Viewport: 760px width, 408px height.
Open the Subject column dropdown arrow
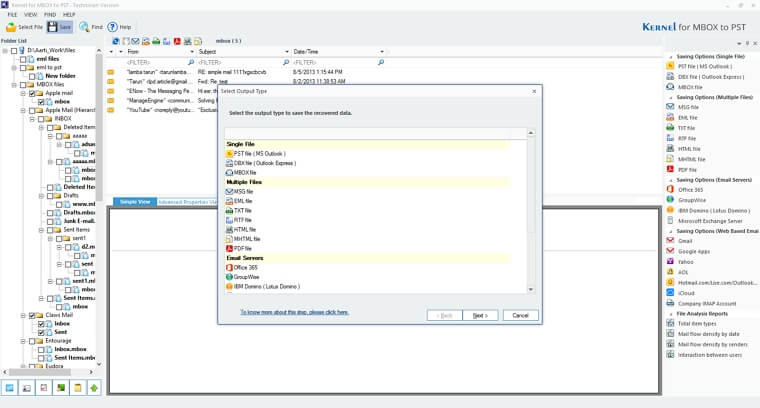pos(287,52)
